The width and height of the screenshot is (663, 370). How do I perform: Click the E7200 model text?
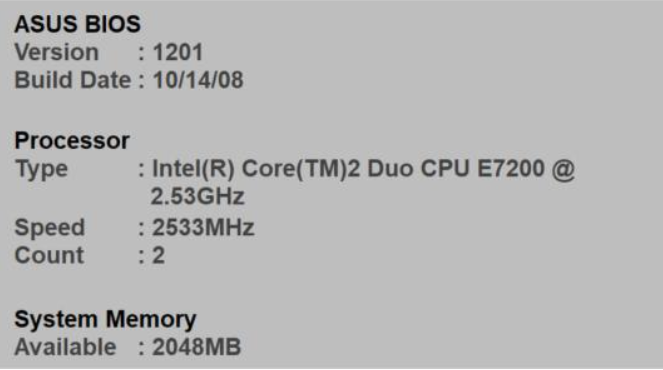click(x=511, y=168)
